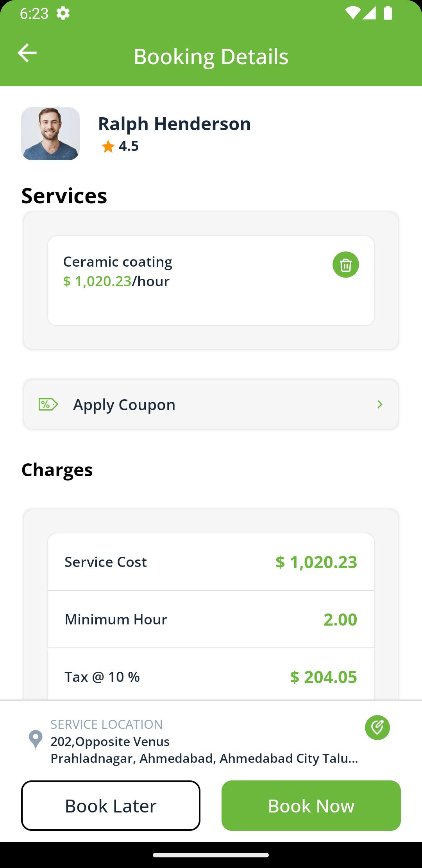Click the coupon tag icon
This screenshot has width=422, height=868.
(x=48, y=404)
